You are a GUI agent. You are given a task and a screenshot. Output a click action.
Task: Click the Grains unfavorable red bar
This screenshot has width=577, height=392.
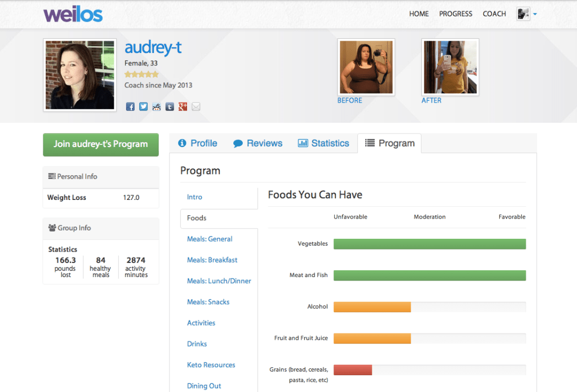tap(353, 370)
